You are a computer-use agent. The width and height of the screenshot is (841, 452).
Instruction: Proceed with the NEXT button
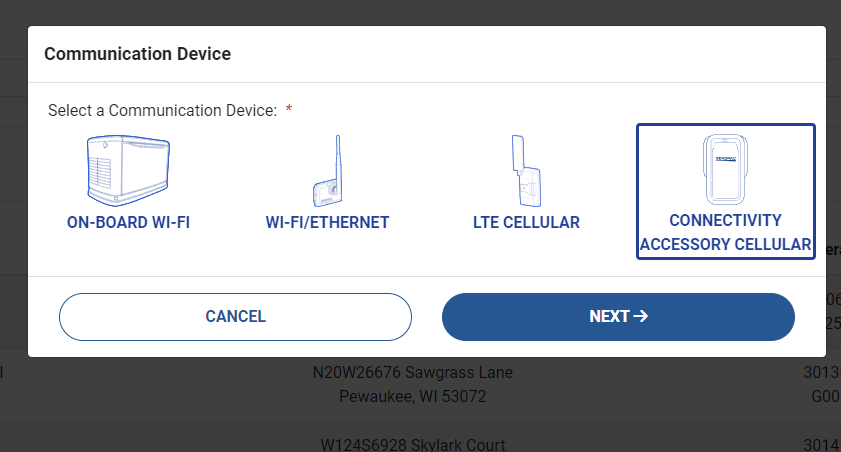(x=618, y=317)
